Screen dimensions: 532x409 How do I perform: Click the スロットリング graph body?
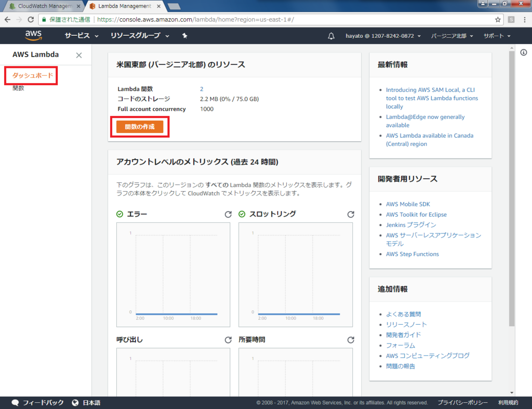296,274
